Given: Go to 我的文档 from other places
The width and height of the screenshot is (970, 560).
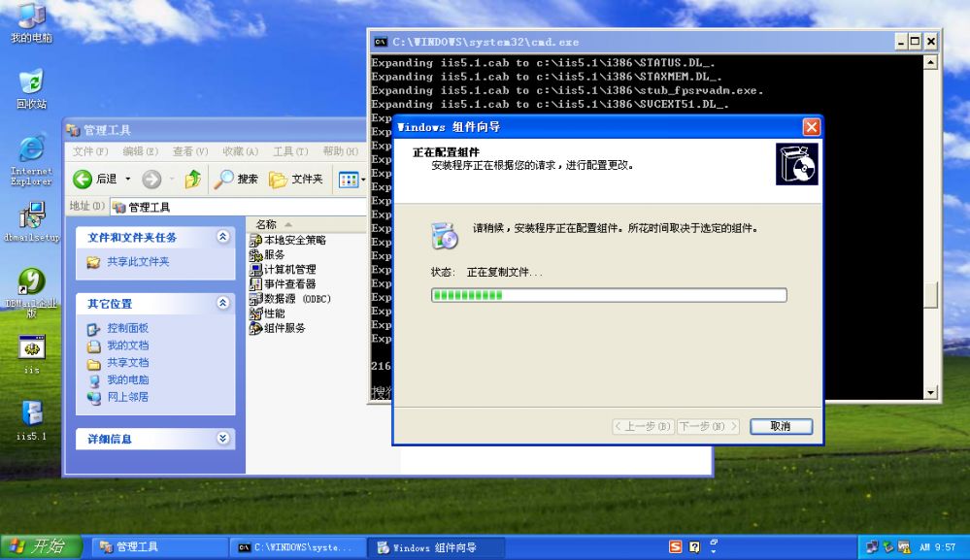Looking at the screenshot, I should click(x=127, y=346).
